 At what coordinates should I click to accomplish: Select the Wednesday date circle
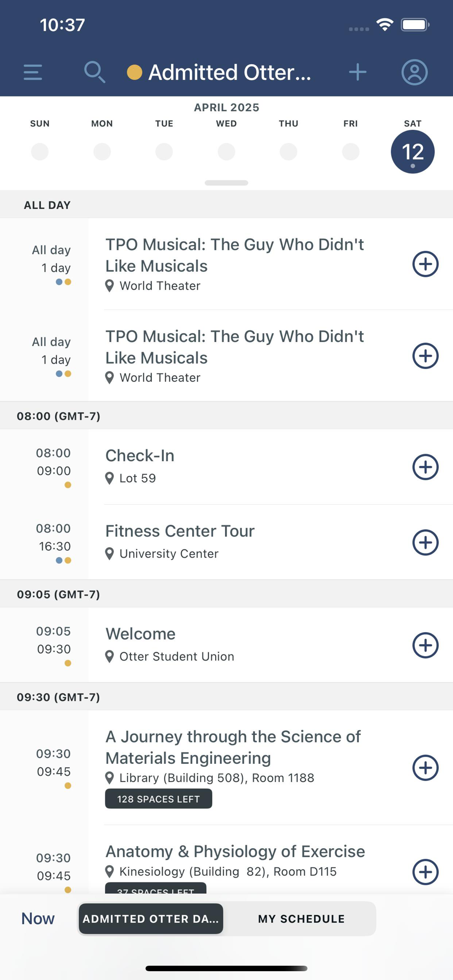pos(226,151)
